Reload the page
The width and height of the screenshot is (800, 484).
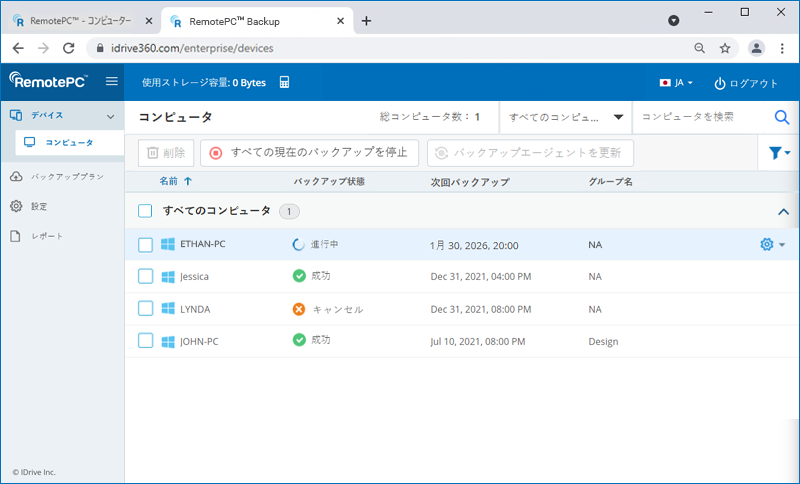point(69,48)
